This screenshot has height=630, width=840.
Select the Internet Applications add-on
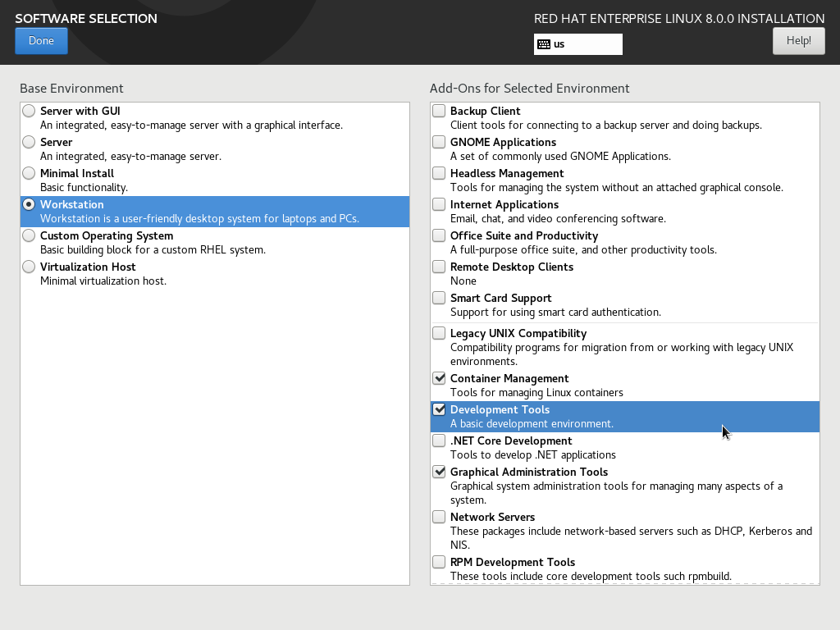[x=439, y=203]
